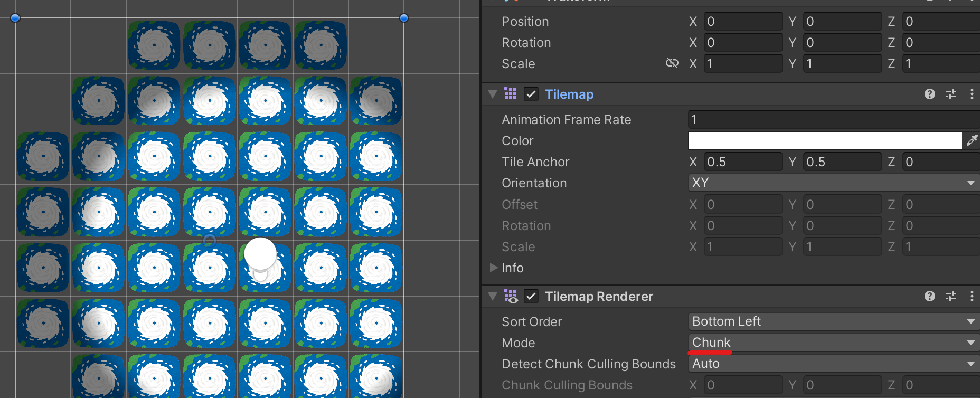
Task: Open Tilemap component help reference
Action: pos(930,94)
